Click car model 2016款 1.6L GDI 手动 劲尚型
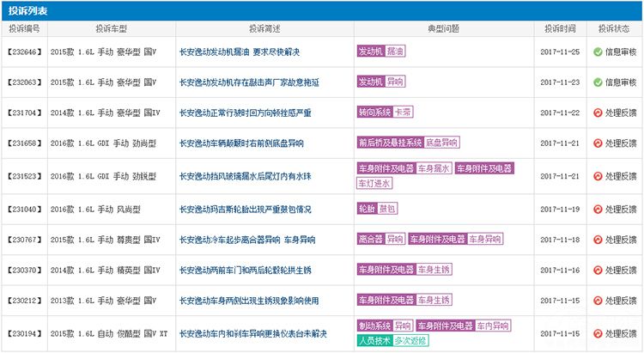The image size is (644, 353). tap(104, 143)
